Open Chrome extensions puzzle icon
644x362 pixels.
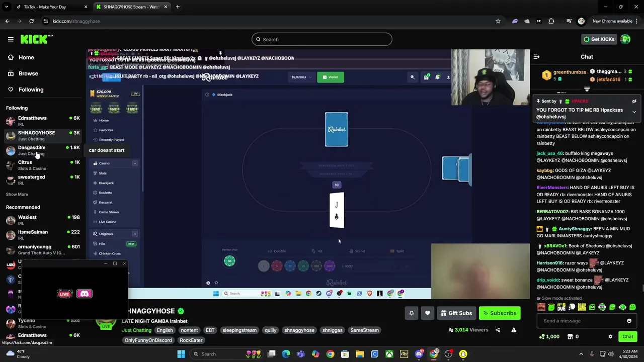pos(551,21)
